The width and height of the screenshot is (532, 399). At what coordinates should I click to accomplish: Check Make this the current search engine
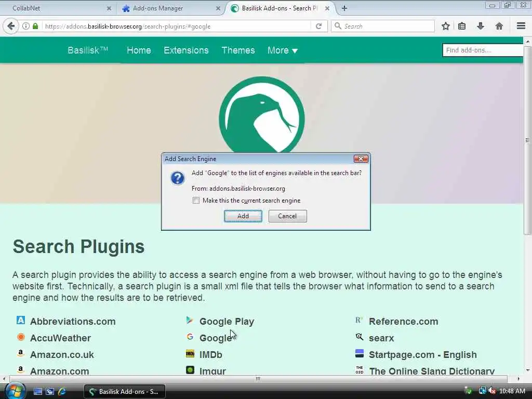pyautogui.click(x=196, y=201)
